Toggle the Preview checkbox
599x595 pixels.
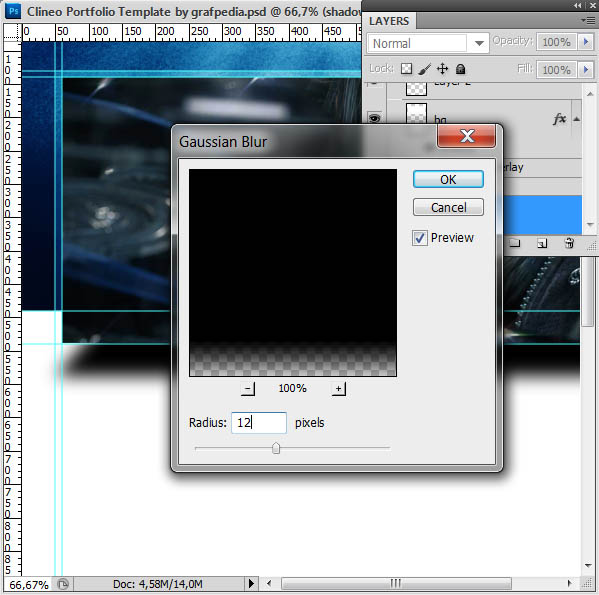(419, 238)
